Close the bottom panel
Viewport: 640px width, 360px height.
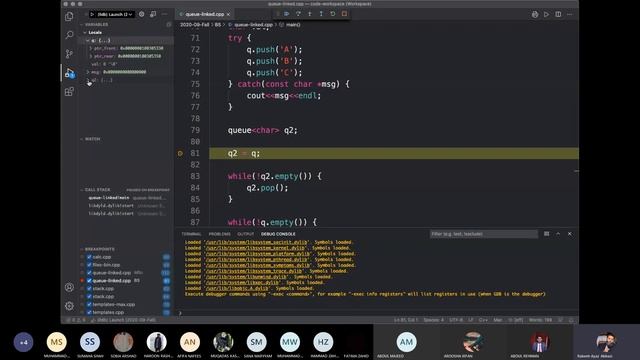(570, 234)
